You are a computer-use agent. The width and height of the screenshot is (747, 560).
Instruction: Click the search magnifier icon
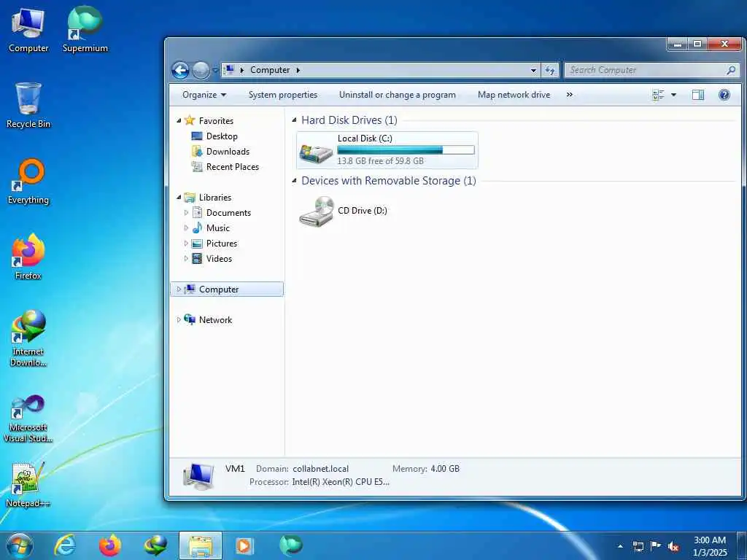click(x=731, y=70)
